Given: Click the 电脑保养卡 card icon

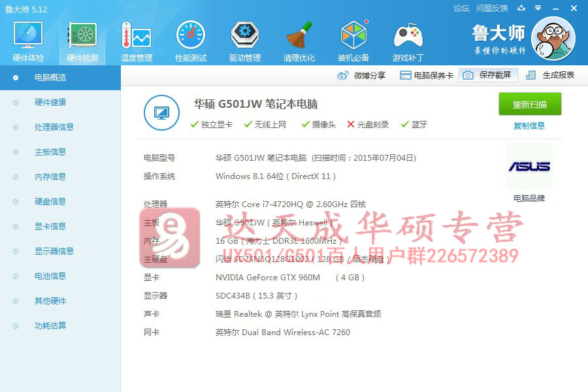Looking at the screenshot, I should 405,75.
